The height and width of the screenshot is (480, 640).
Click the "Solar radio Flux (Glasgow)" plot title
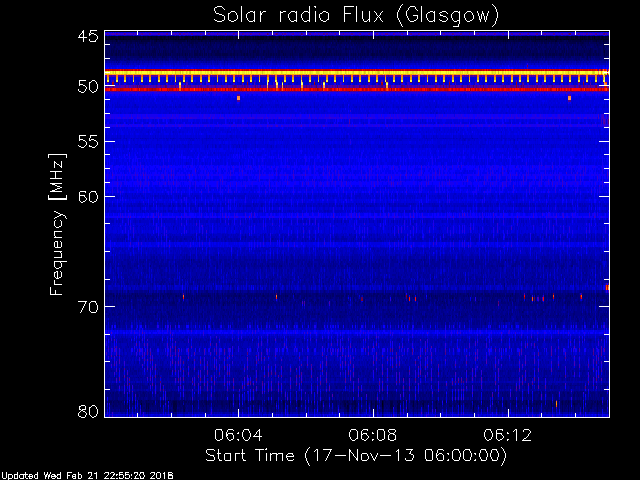(x=355, y=15)
